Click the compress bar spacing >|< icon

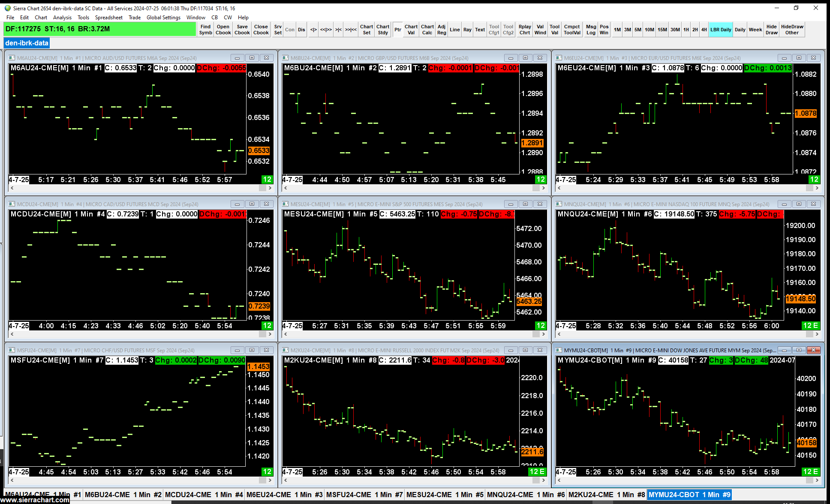pos(338,30)
